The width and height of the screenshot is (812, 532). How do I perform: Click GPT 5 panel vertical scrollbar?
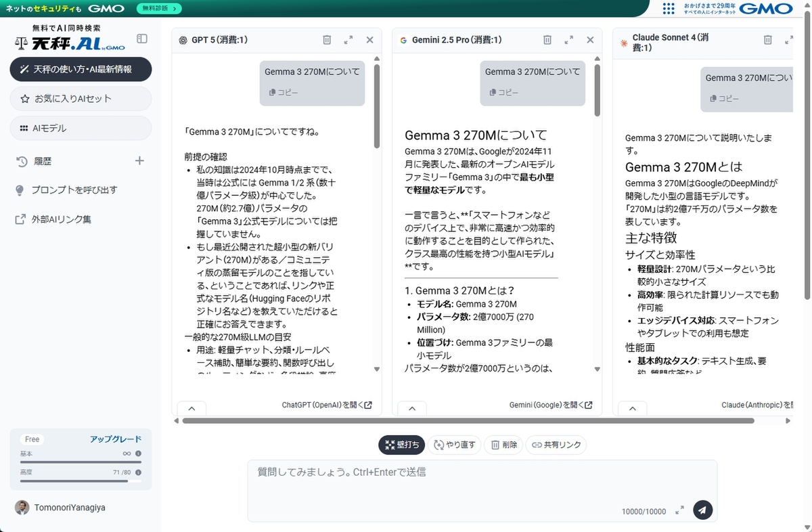click(377, 106)
